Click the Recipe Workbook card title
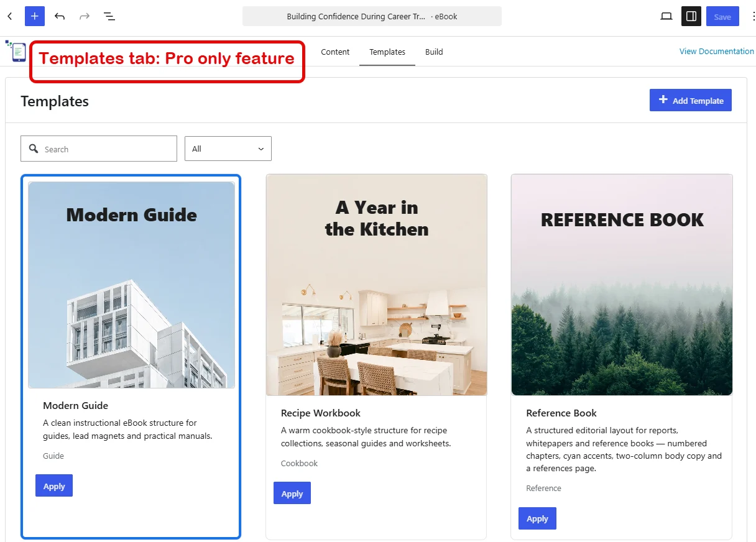 tap(321, 413)
